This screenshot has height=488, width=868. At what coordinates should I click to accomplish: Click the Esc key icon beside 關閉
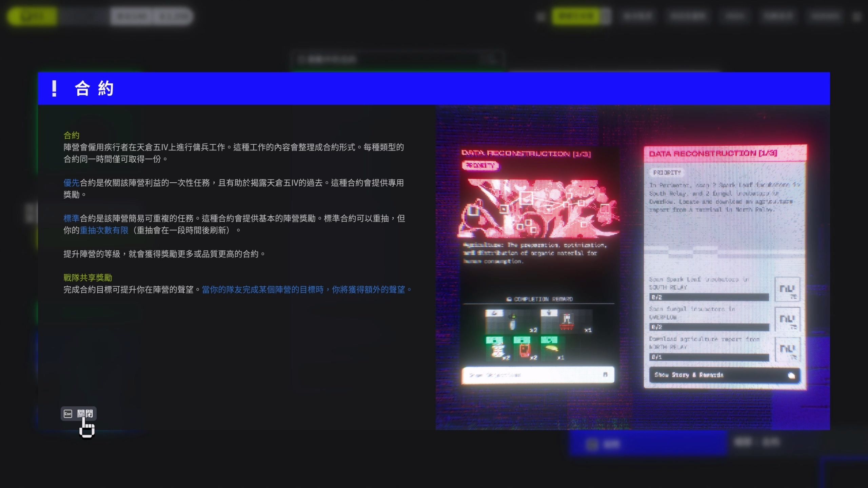(x=68, y=414)
